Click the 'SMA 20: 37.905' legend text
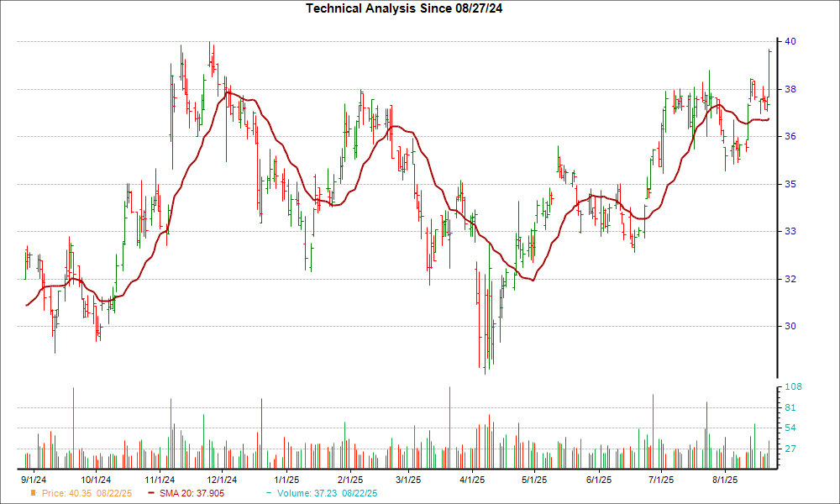 (192, 493)
